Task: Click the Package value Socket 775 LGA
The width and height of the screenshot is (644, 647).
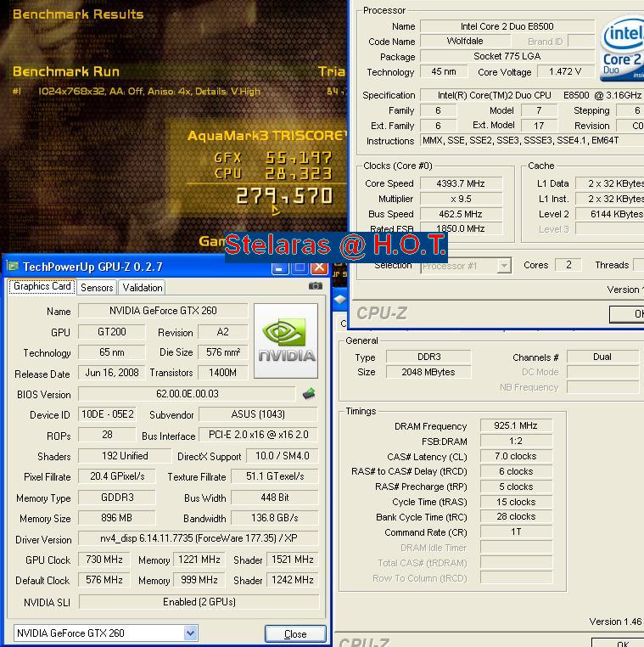Action: pos(507,56)
